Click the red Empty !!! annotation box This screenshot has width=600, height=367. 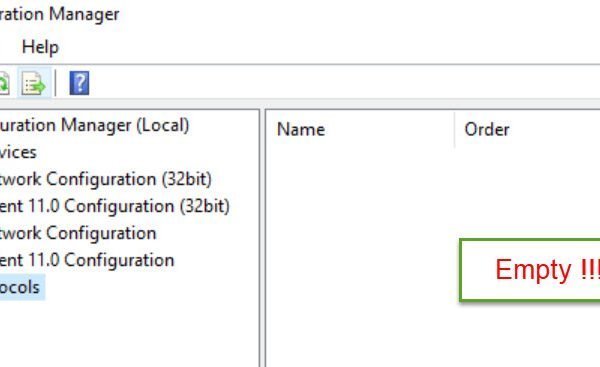pyautogui.click(x=530, y=269)
